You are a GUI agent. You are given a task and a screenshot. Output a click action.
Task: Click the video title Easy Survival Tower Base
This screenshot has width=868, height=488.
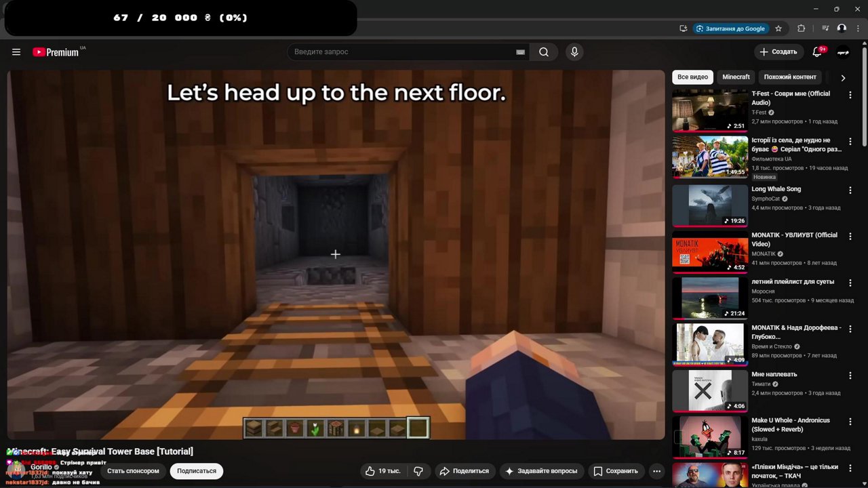(x=100, y=451)
